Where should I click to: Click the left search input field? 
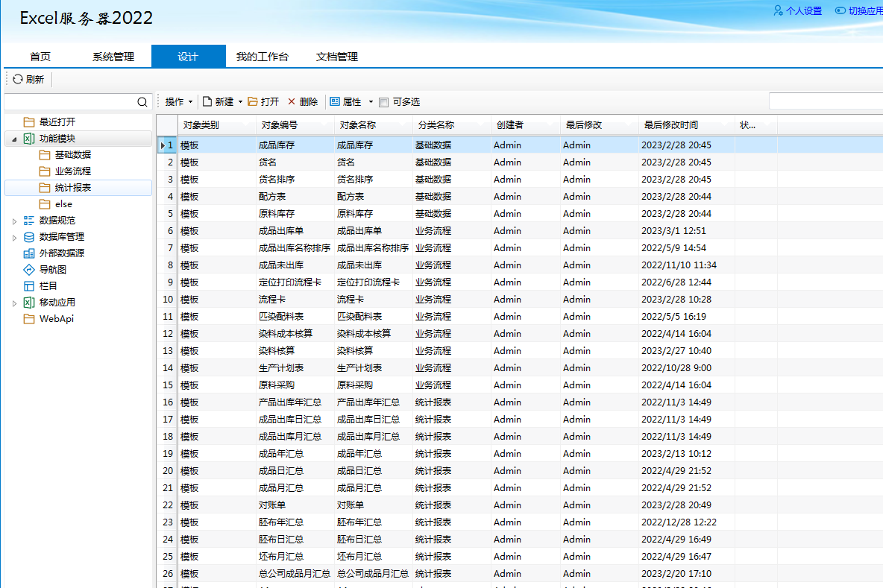click(70, 102)
